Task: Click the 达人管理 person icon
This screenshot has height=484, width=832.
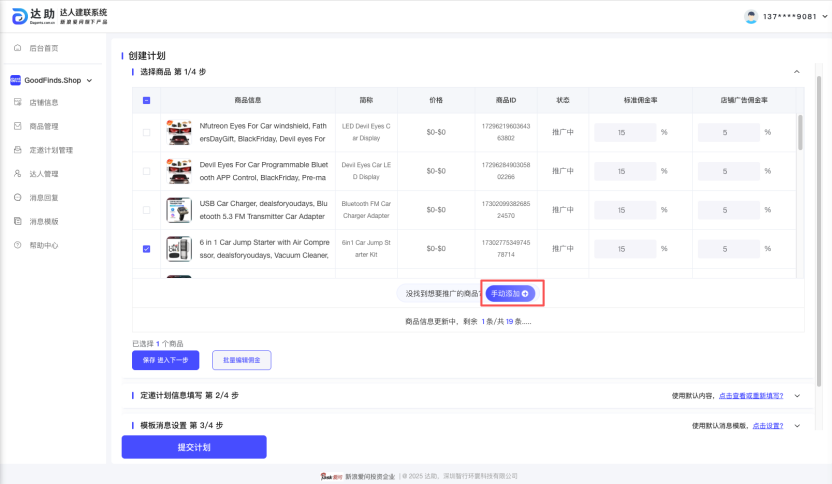Action: point(17,174)
